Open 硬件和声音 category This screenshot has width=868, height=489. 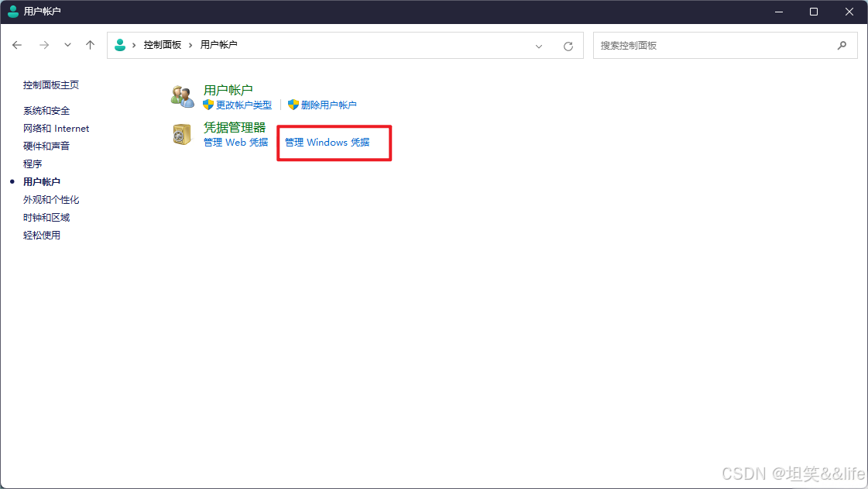pos(46,146)
